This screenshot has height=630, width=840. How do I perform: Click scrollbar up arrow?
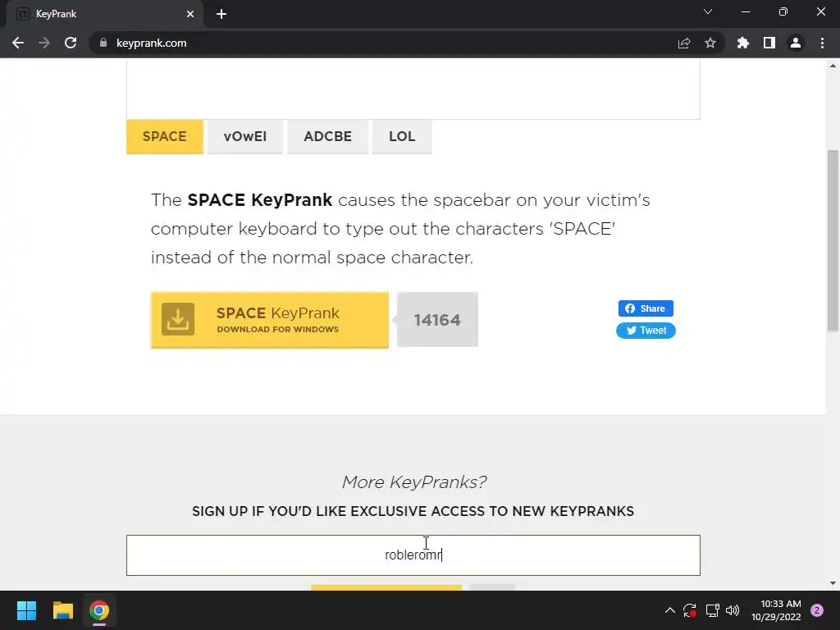click(x=833, y=66)
